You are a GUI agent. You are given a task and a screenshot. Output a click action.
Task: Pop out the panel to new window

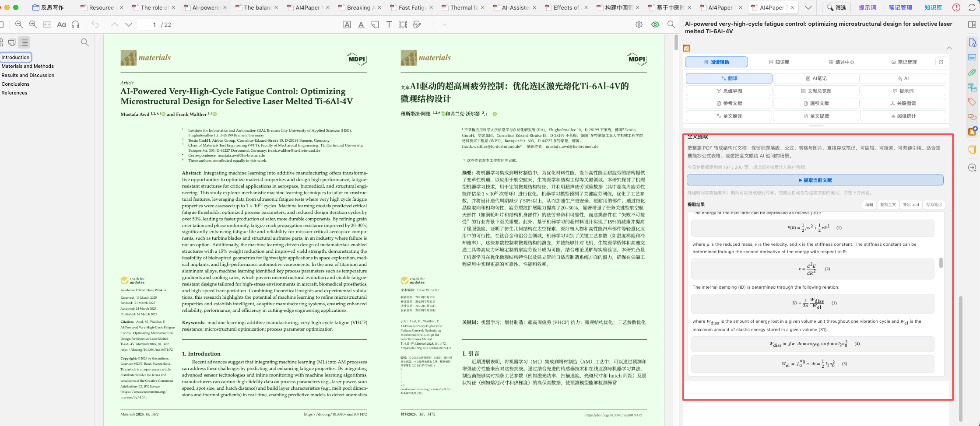(x=941, y=62)
